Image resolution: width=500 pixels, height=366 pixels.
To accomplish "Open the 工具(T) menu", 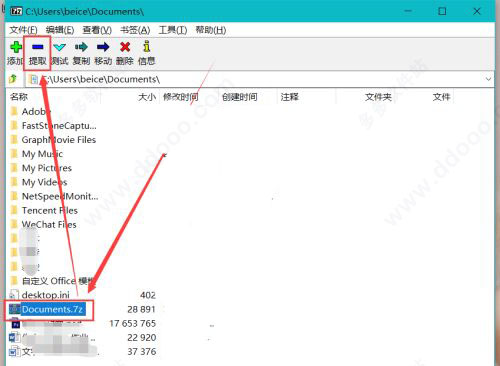I will click(x=173, y=30).
